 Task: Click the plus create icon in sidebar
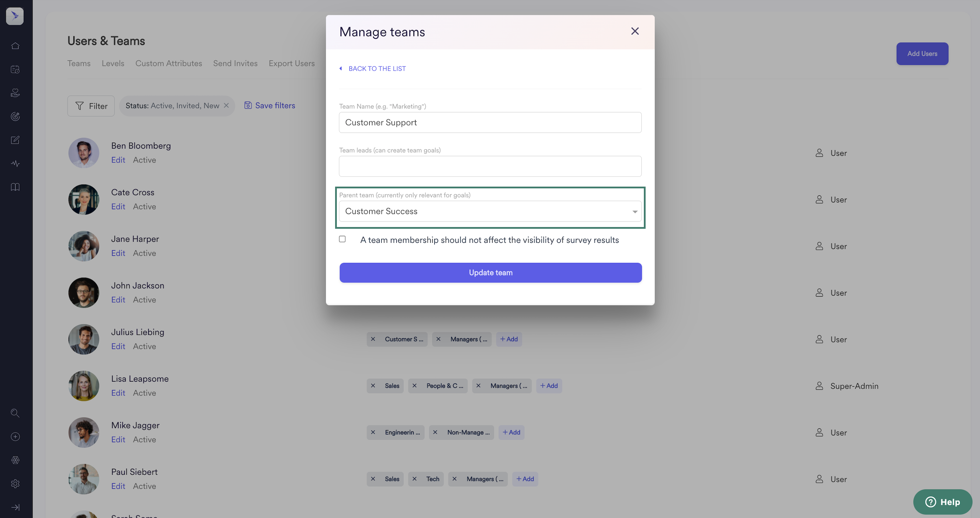coord(15,436)
